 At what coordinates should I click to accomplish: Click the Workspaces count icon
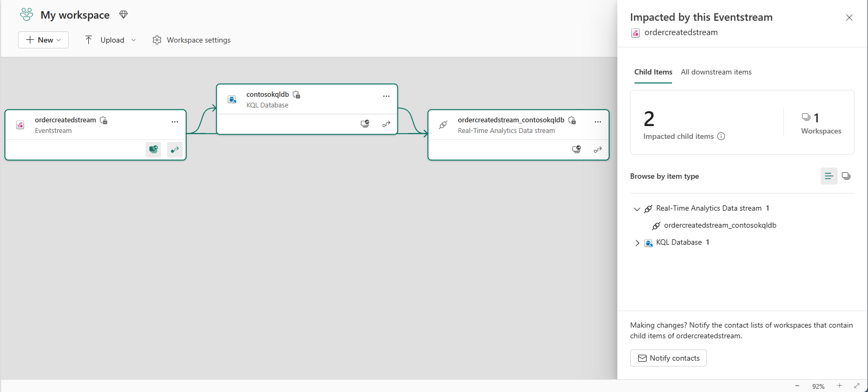click(x=806, y=117)
